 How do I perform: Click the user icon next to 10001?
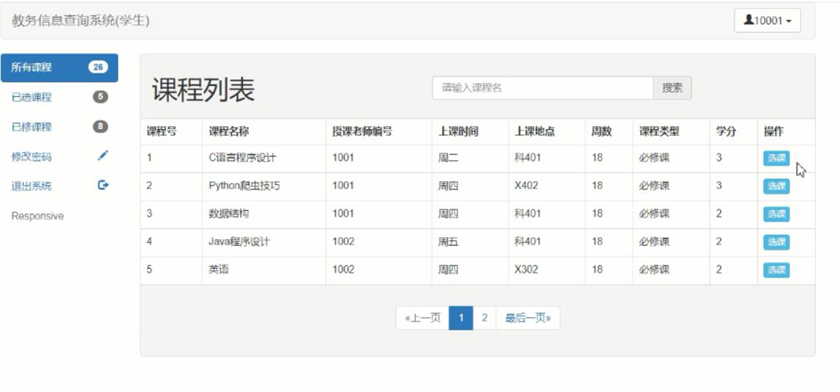point(748,20)
